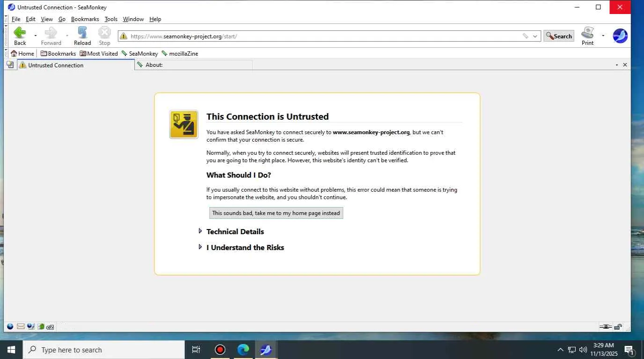The height and width of the screenshot is (359, 644).
Task: Show hidden system tray icons
Action: tap(560, 350)
